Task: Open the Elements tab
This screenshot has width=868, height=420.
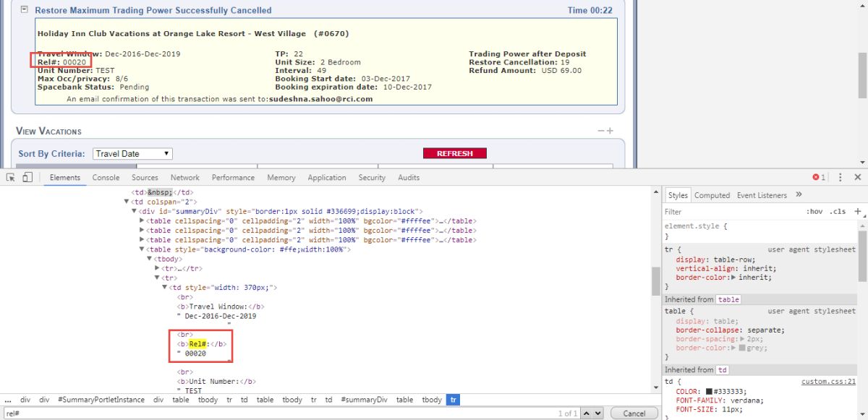Action: (65, 177)
